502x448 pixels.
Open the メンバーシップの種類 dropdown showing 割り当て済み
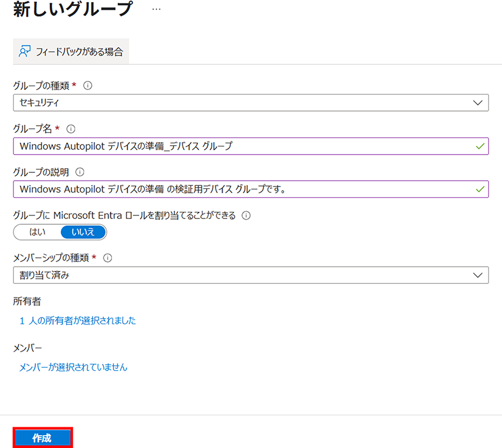tap(250, 275)
